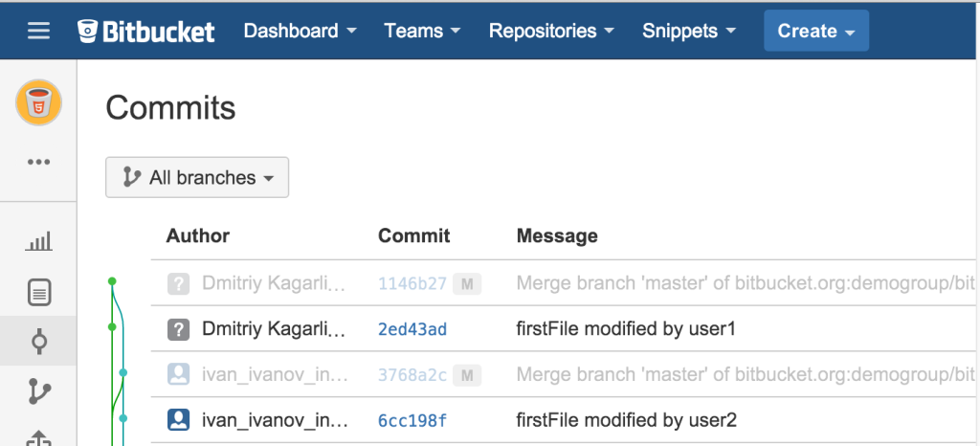Click the sidebar ellipsis actions icon
The height and width of the screenshot is (446, 980).
click(x=38, y=162)
